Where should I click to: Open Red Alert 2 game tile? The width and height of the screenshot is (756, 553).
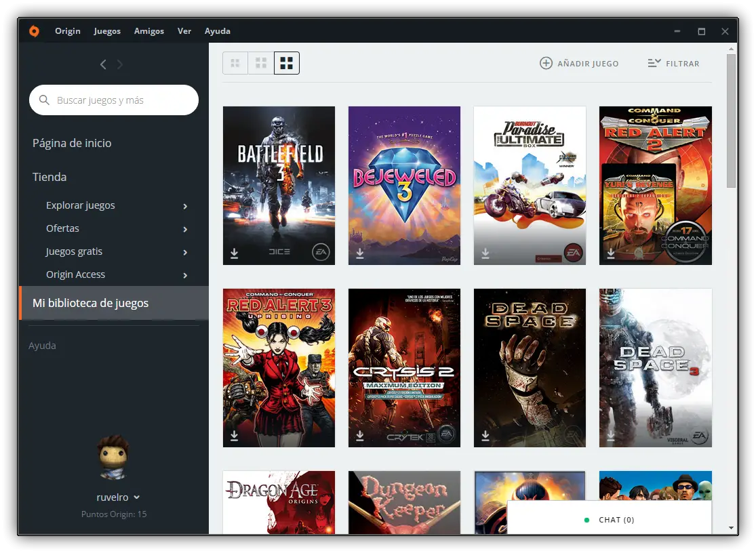(655, 186)
